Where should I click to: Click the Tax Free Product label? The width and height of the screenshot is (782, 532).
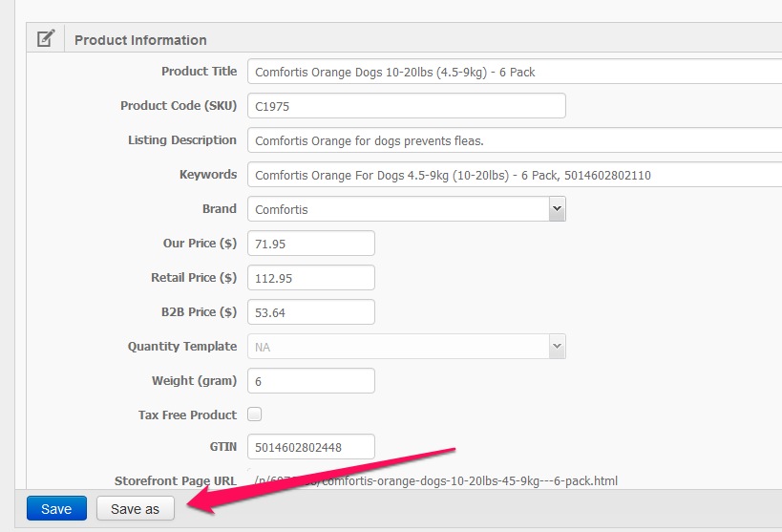pyautogui.click(x=187, y=415)
